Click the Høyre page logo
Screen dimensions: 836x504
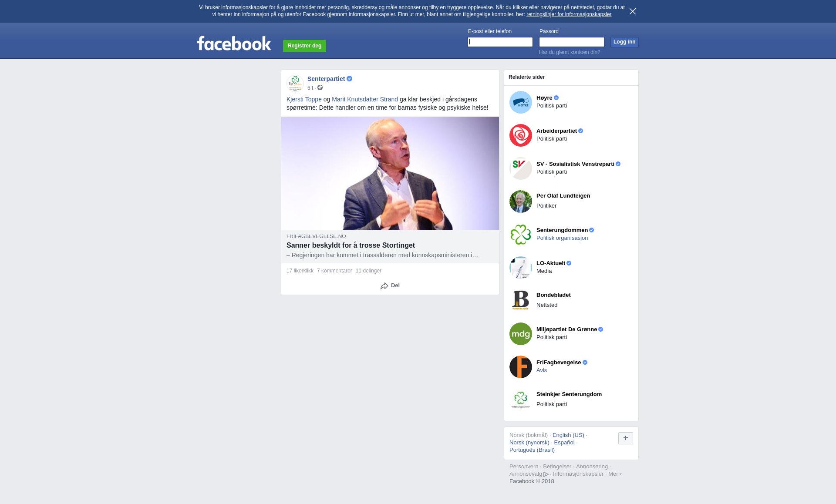pos(521,102)
